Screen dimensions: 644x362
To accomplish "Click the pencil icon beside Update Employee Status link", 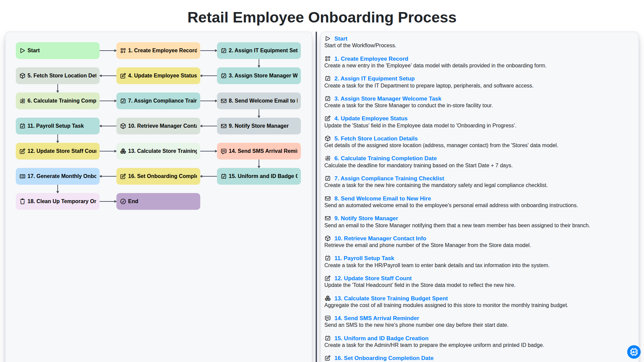I will [x=328, y=118].
